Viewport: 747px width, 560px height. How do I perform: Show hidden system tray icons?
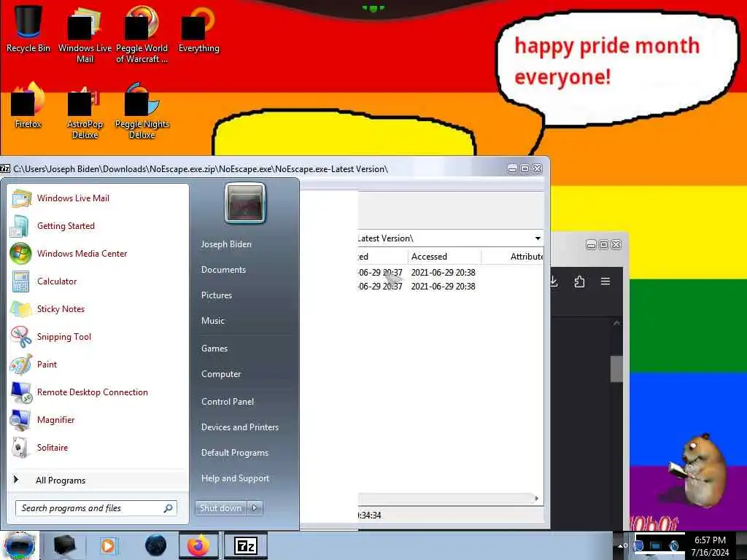[622, 545]
